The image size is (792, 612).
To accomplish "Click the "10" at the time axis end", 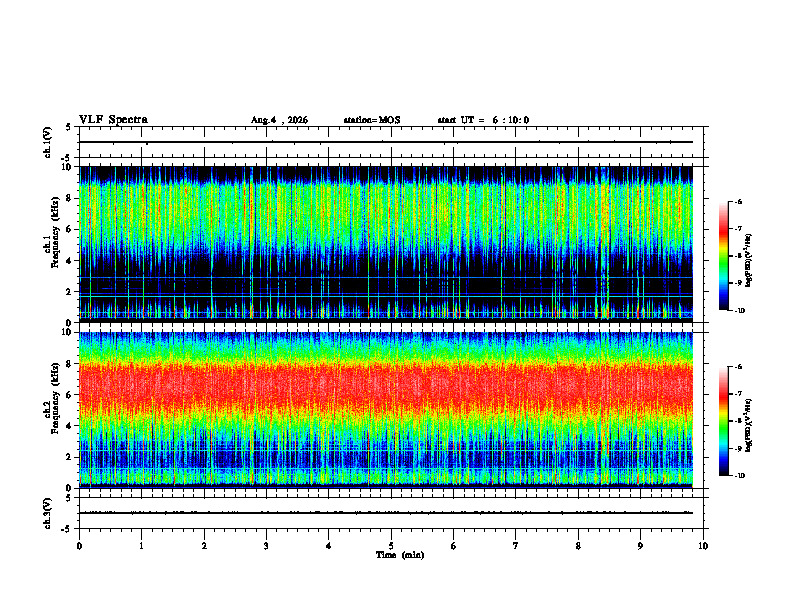I will (x=703, y=546).
